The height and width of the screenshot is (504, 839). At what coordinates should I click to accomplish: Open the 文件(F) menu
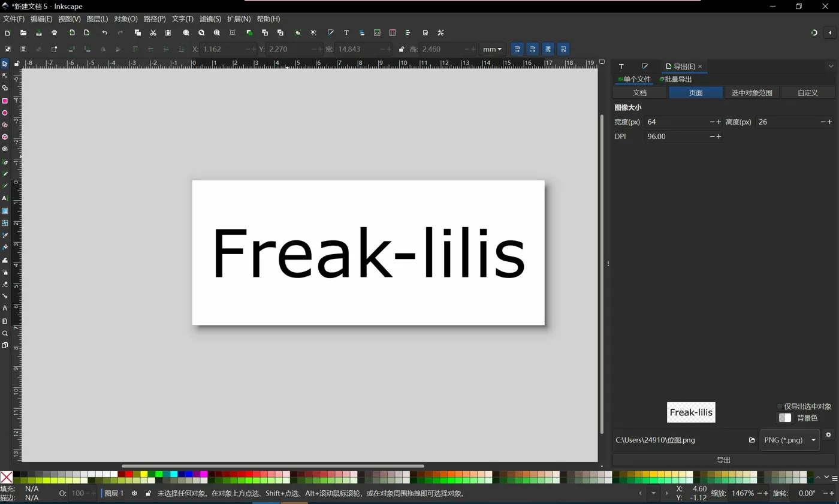pos(14,19)
